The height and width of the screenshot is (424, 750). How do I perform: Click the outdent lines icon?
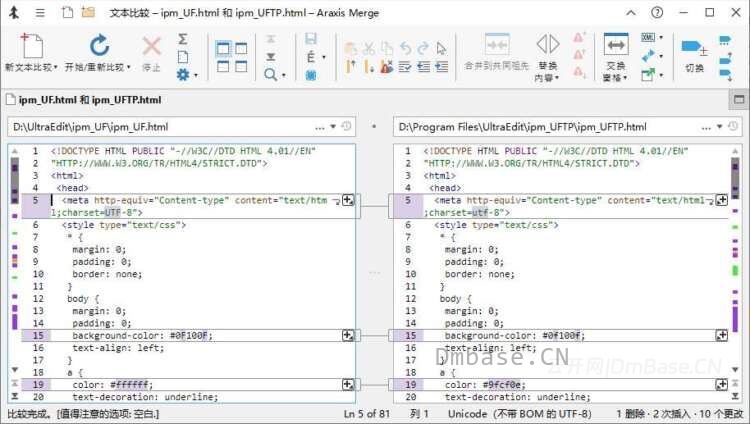tap(423, 67)
